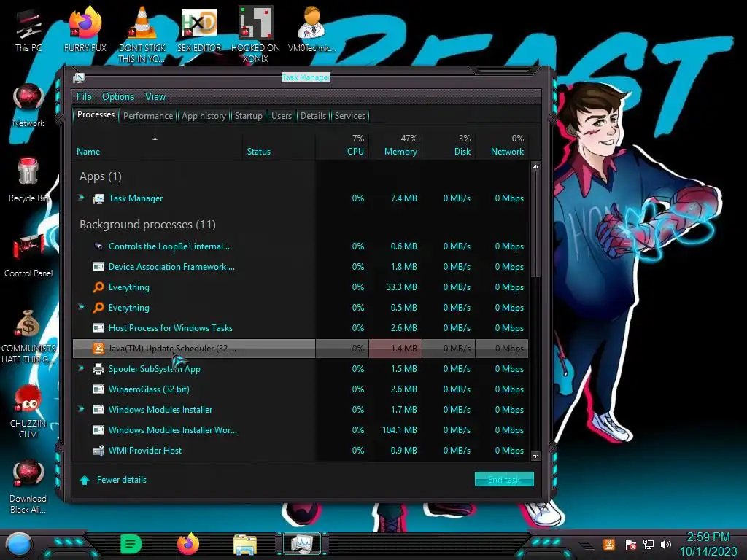Click the LoopBe1 internal process icon
Image resolution: width=747 pixels, height=560 pixels.
pos(98,246)
